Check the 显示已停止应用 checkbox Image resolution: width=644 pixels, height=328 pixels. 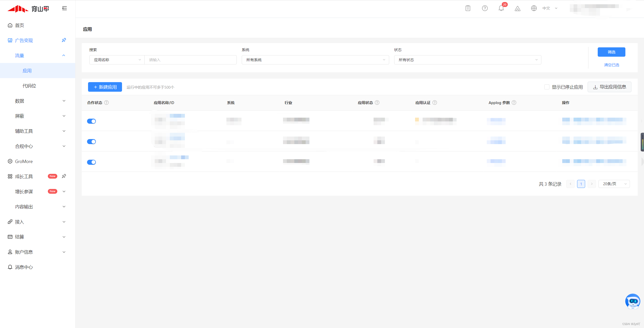[x=547, y=87]
